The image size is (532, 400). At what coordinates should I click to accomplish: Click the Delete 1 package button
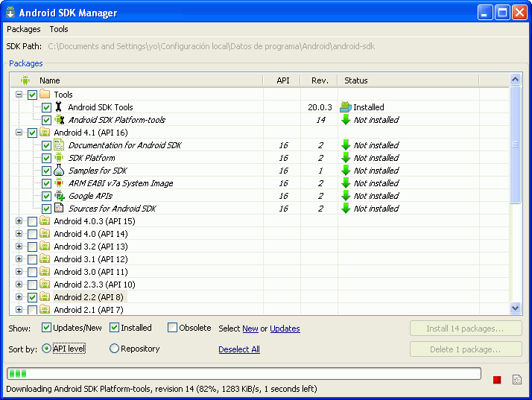466,349
